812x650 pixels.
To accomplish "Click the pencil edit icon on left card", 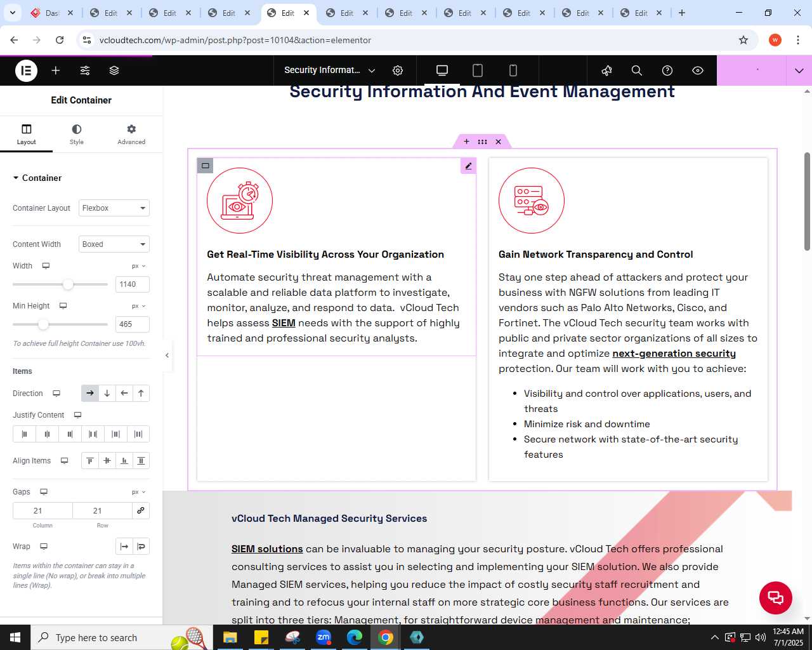I will [468, 166].
